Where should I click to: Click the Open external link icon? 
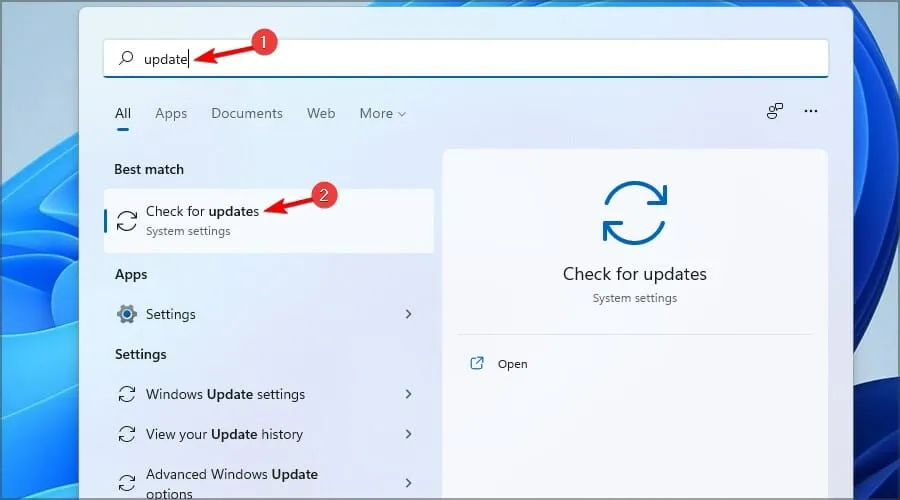(477, 364)
